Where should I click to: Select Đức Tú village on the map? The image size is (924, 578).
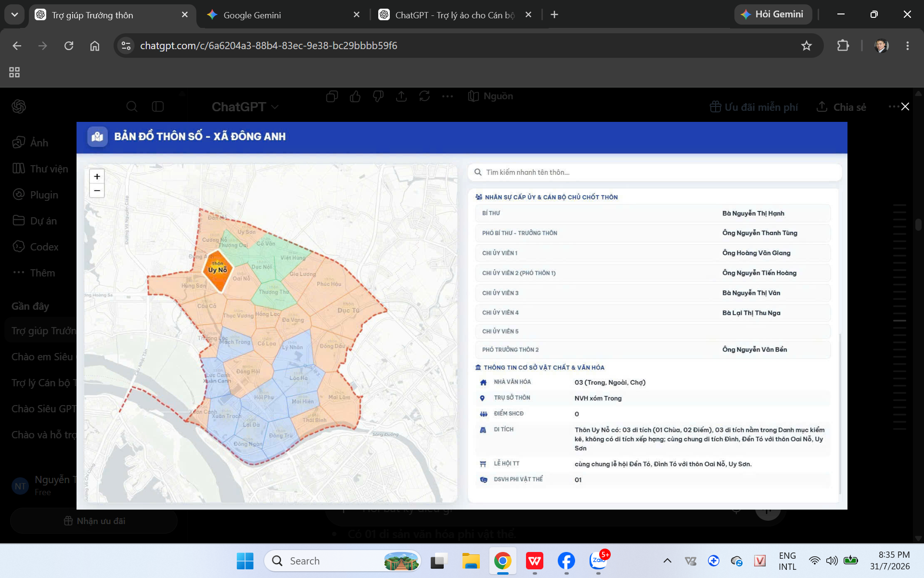click(x=348, y=310)
